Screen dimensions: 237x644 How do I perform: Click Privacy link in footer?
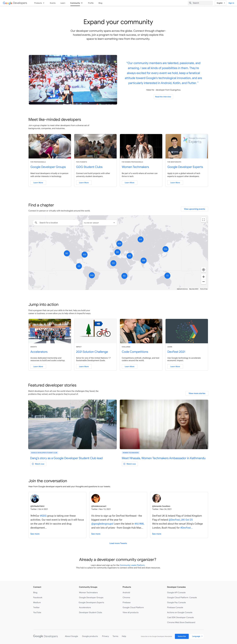tap(105, 636)
